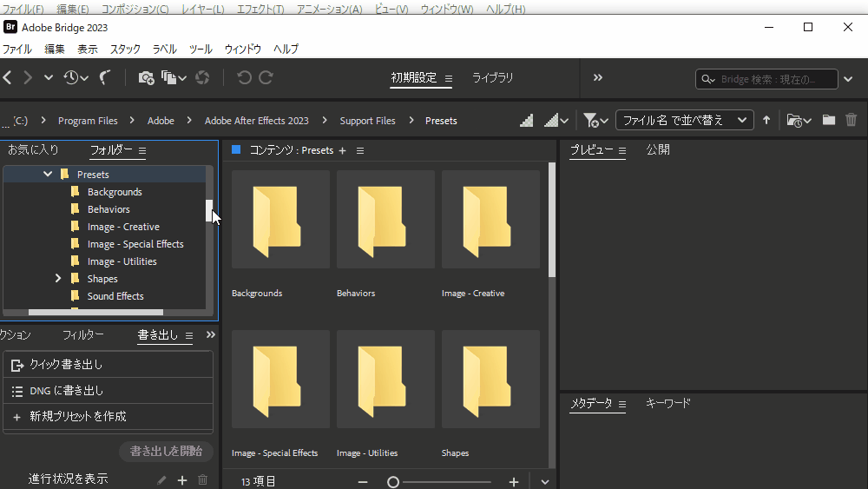Select Image - Creative tree folder
868x489 pixels.
(123, 227)
